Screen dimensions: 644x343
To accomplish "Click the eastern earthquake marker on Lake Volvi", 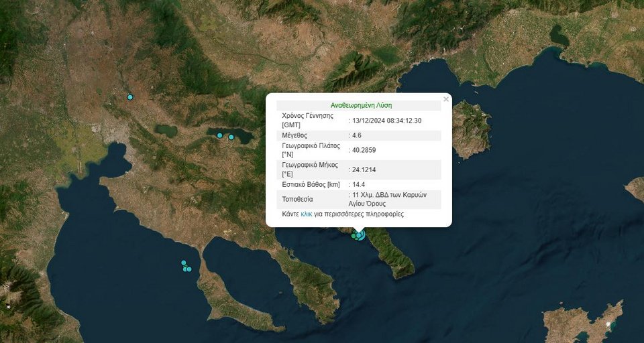I will point(231,137).
